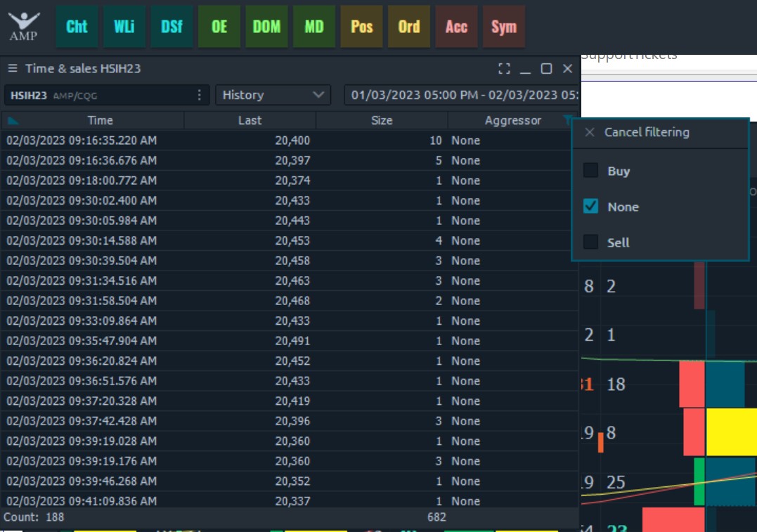Click Last price 20,419 cell
This screenshot has width=757, height=532.
292,401
